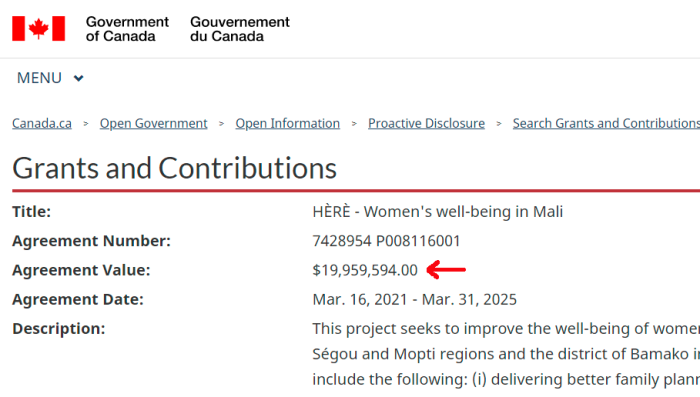700x397 pixels.
Task: Expand the MENU chevron arrow
Action: point(79,78)
